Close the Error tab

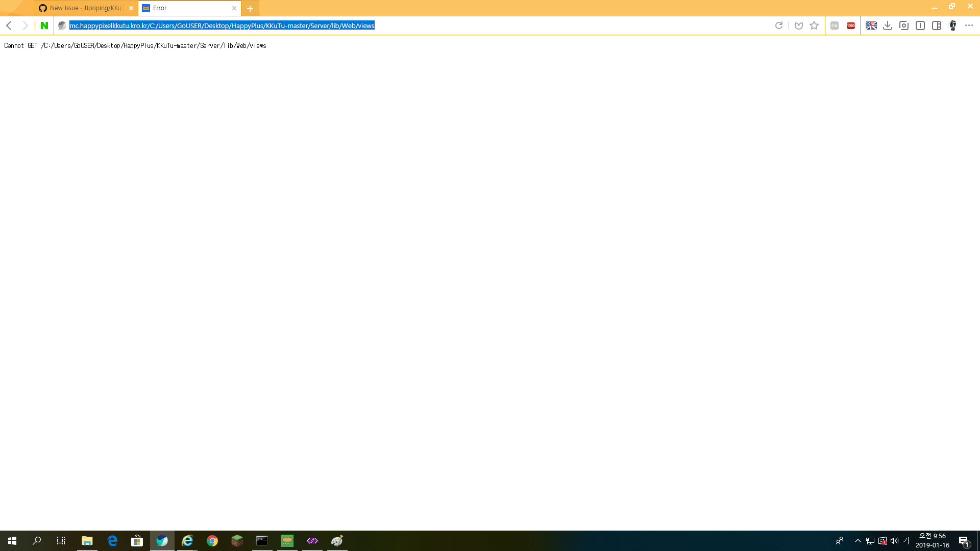(234, 8)
